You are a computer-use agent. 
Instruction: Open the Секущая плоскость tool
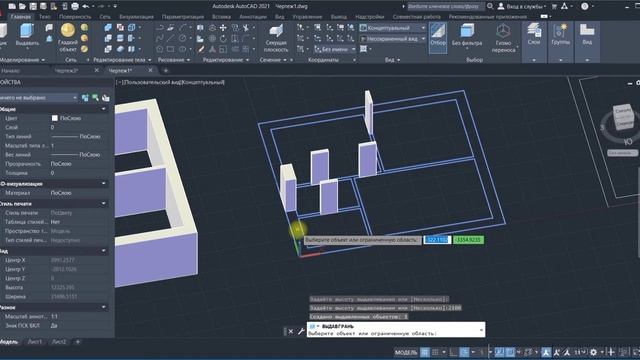pos(276,38)
